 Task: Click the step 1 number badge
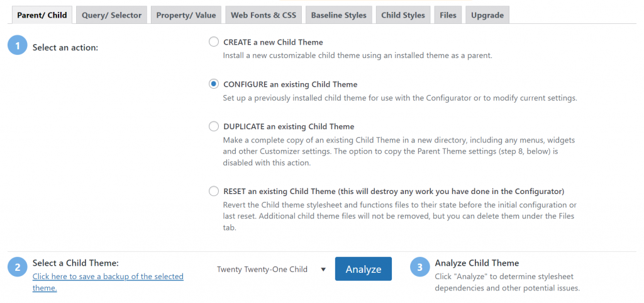tap(18, 47)
